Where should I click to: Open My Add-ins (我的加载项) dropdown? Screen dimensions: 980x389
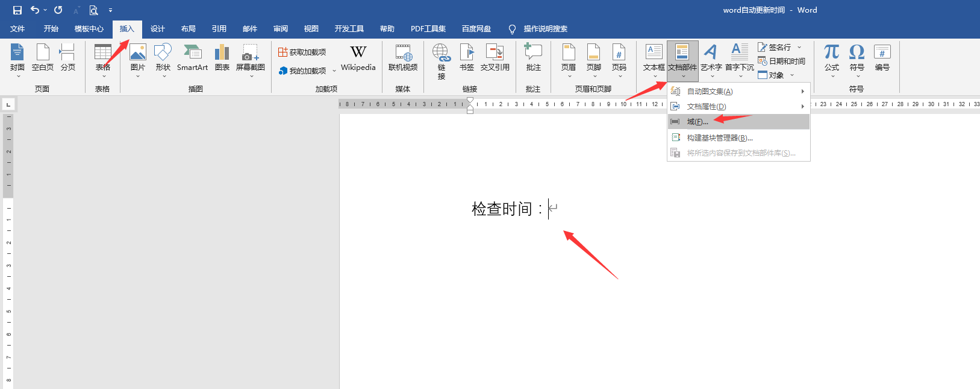click(307, 71)
